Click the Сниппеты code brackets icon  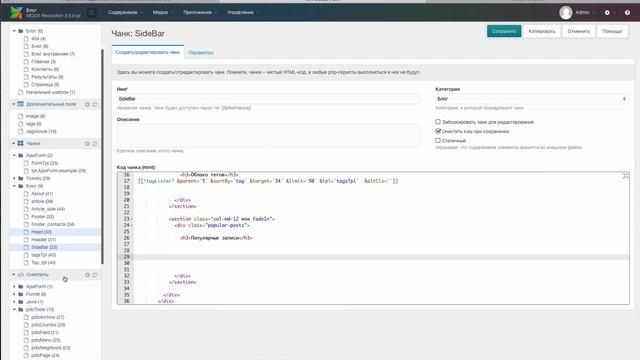click(20, 275)
